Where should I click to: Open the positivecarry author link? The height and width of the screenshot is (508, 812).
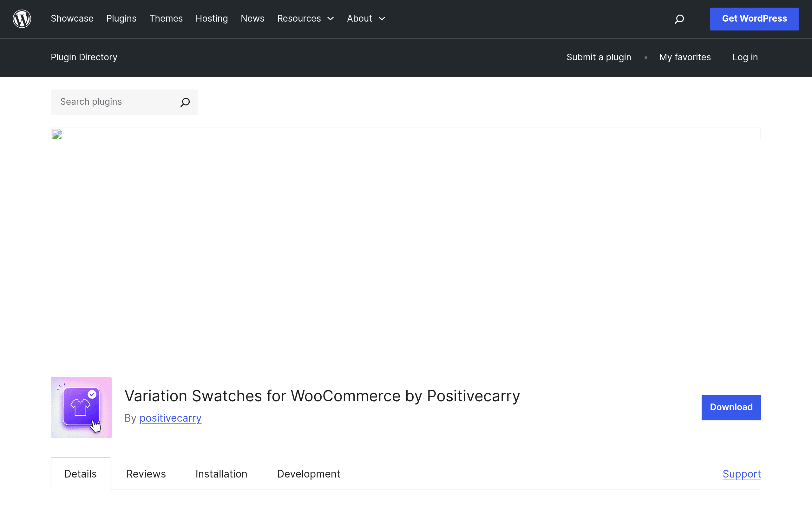pos(170,418)
